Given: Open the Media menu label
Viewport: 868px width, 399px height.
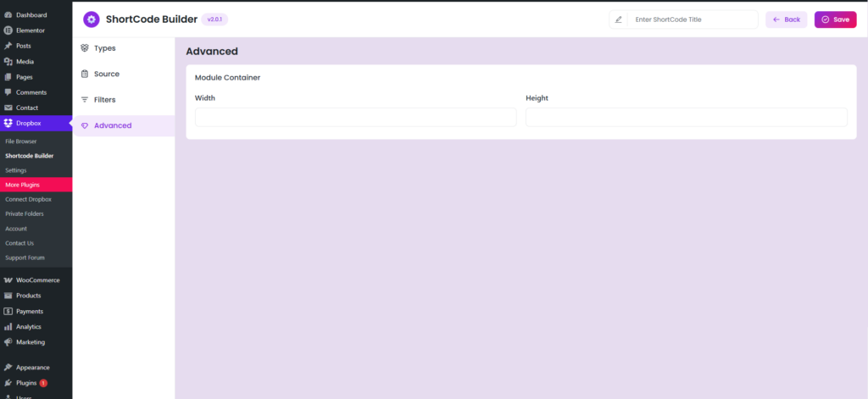Looking at the screenshot, I should [25, 62].
